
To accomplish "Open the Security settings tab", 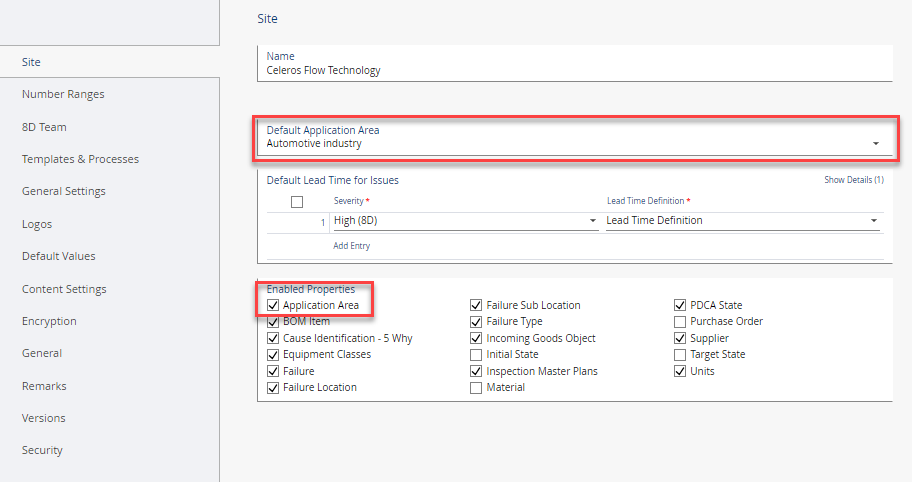I will tap(42, 450).
